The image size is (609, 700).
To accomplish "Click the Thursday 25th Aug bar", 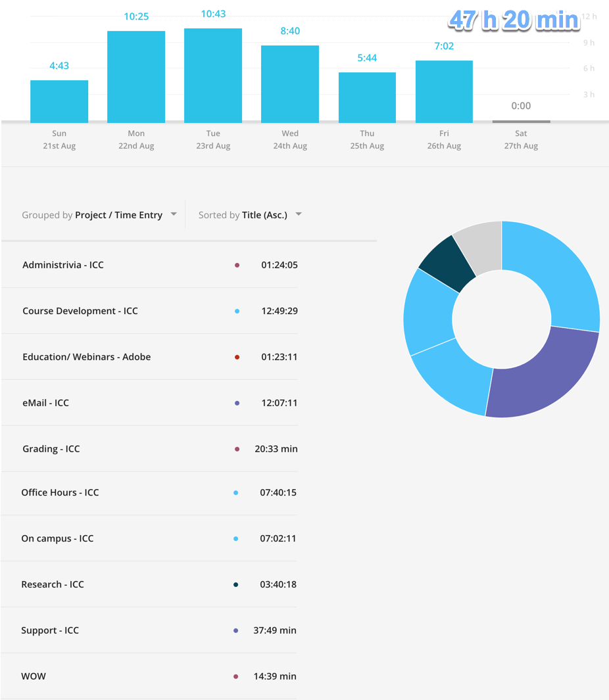I will click(367, 97).
